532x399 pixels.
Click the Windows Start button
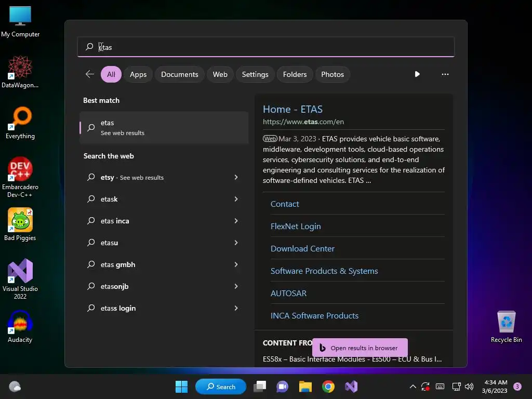click(x=181, y=387)
